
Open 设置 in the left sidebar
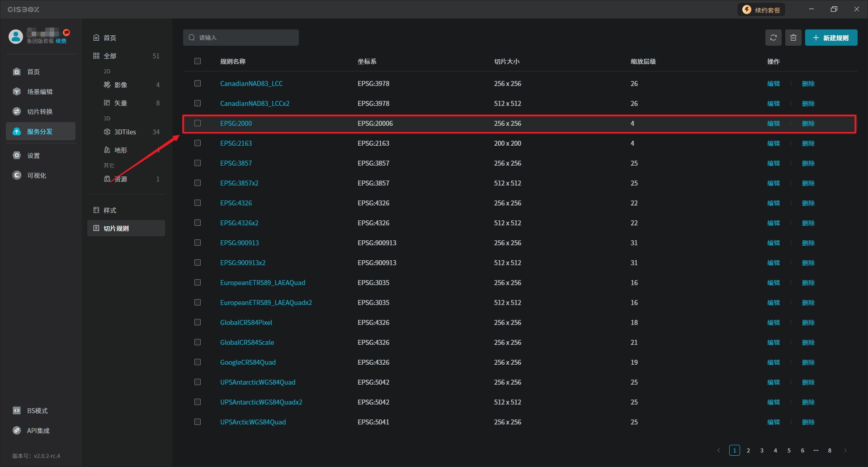33,156
